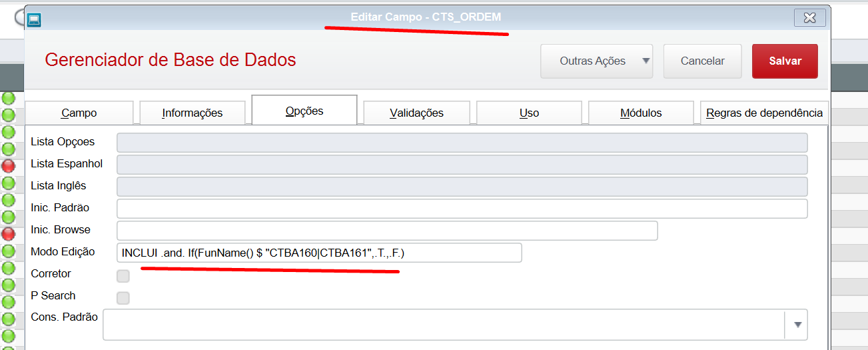The image size is (868, 350).
Task: Toggle the Corretor checkbox
Action: pos(123,275)
